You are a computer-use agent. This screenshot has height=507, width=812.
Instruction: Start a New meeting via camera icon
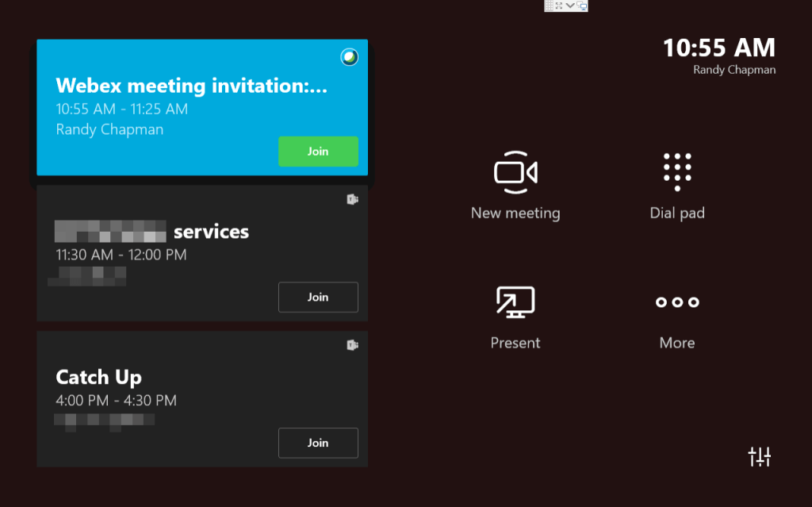tap(515, 172)
